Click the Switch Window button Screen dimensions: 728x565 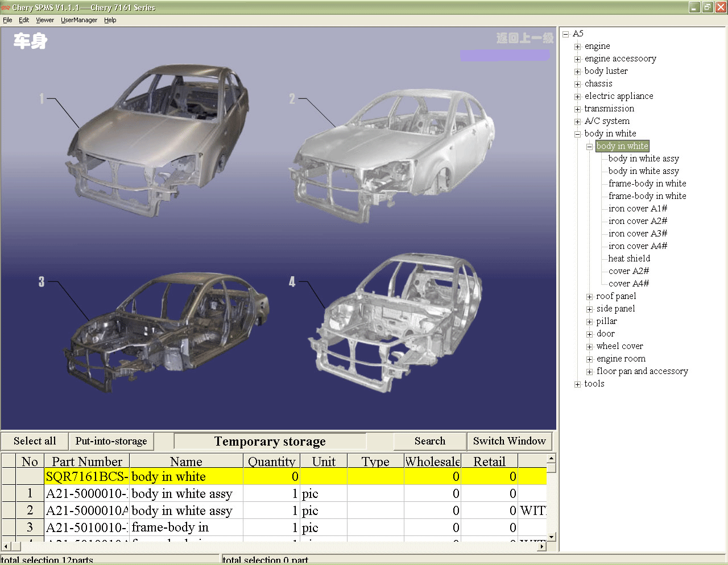pyautogui.click(x=510, y=441)
